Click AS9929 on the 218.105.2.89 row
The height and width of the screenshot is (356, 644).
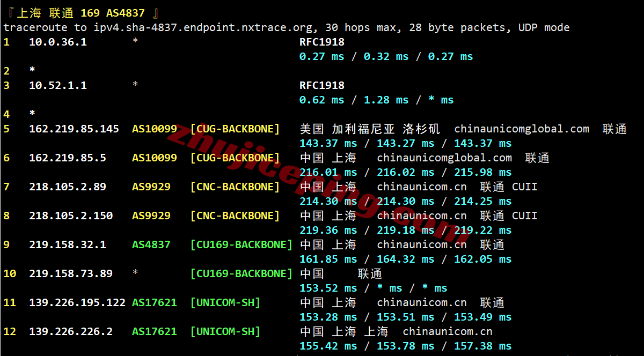pyautogui.click(x=151, y=187)
